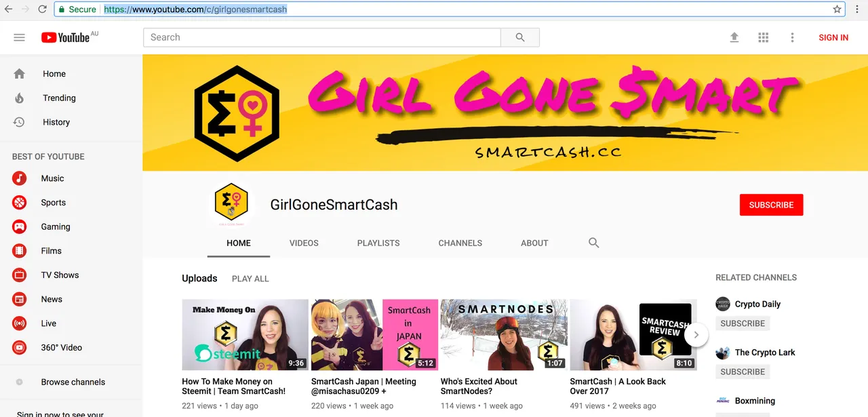Click the Crypto Daily channel avatar
Viewport: 868px width, 417px height.
pos(723,304)
